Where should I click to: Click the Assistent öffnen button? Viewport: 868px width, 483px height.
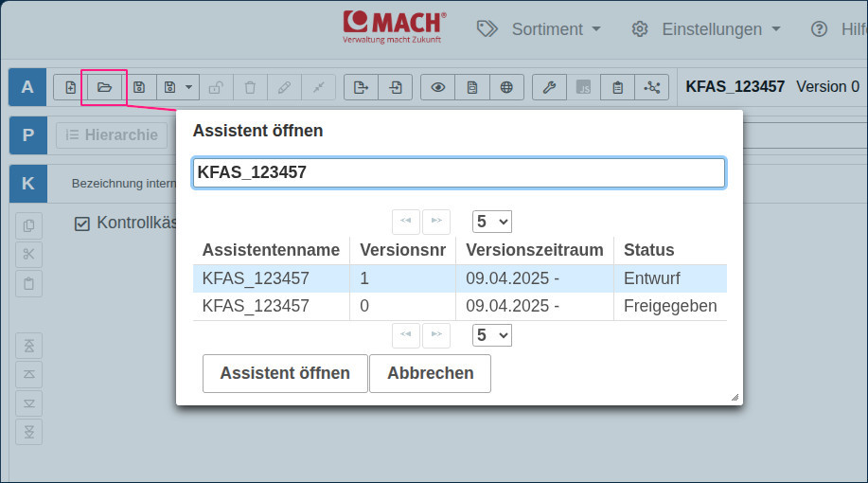285,373
